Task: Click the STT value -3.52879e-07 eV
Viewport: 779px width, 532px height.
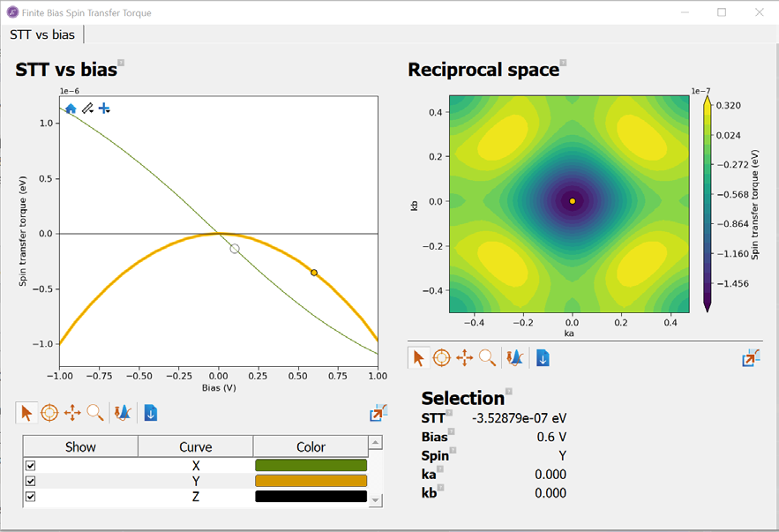Action: point(519,418)
